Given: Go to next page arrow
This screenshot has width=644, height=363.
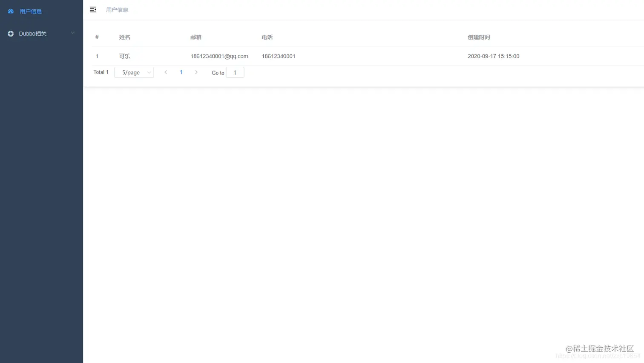Looking at the screenshot, I should pyautogui.click(x=196, y=72).
